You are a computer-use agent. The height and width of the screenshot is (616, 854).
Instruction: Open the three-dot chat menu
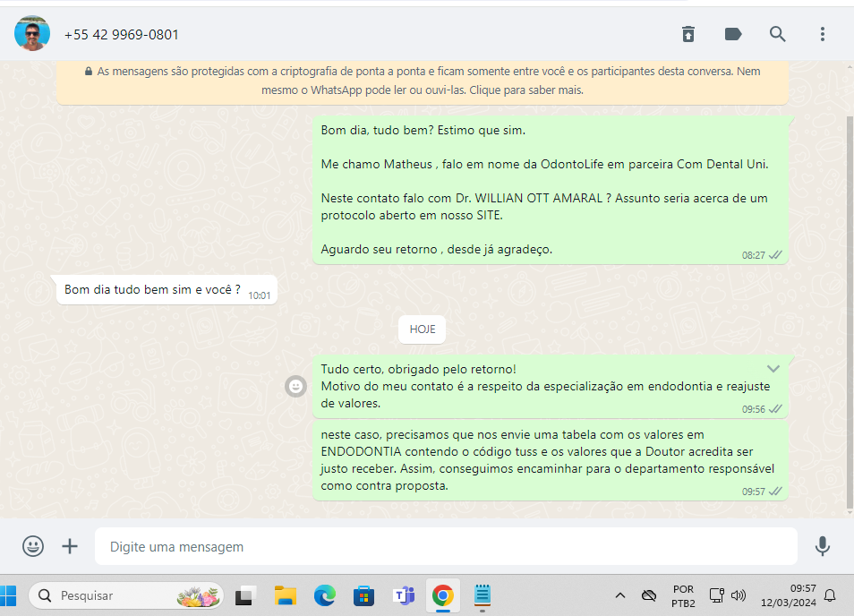pyautogui.click(x=823, y=34)
